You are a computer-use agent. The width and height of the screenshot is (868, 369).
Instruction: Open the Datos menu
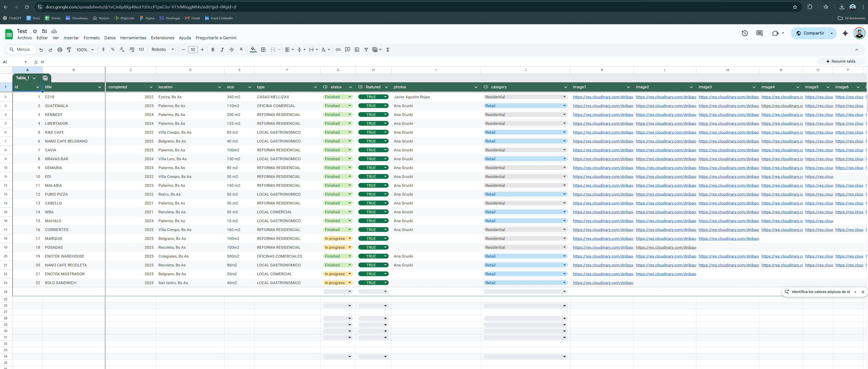[110, 38]
